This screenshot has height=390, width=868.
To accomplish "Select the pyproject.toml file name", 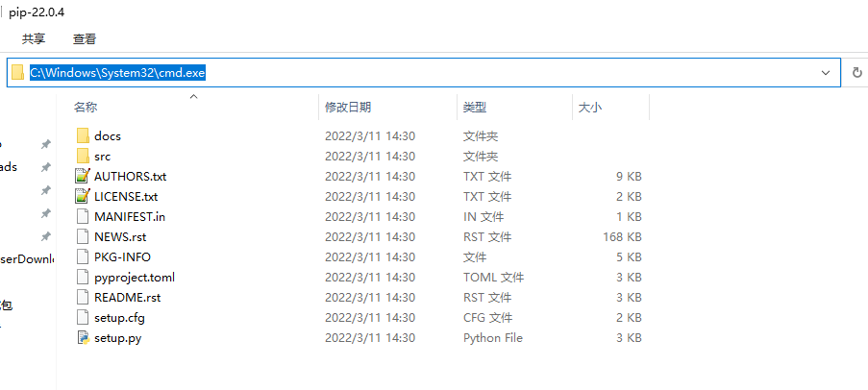I will [135, 278].
